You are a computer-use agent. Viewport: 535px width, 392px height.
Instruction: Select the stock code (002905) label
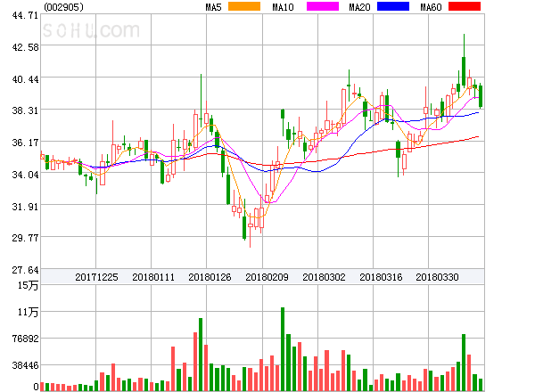pyautogui.click(x=63, y=7)
